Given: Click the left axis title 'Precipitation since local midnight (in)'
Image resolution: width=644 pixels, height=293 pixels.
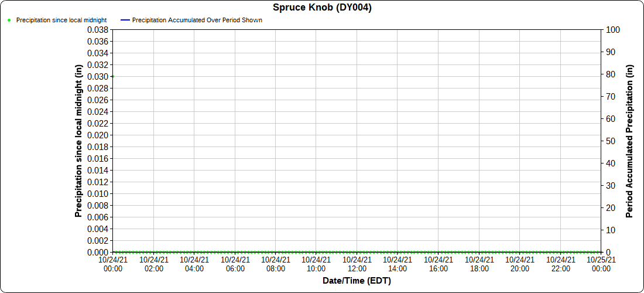Looking at the screenshot, I should 78,141.
